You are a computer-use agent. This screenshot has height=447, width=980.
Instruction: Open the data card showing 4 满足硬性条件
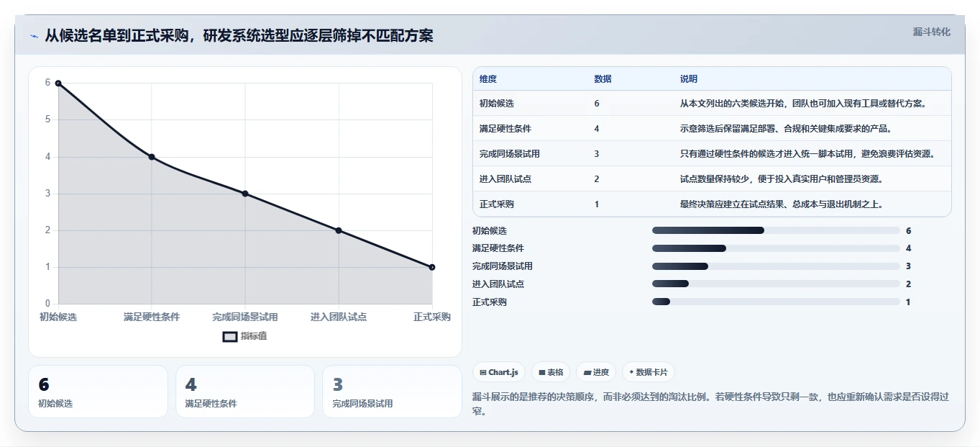tap(245, 392)
